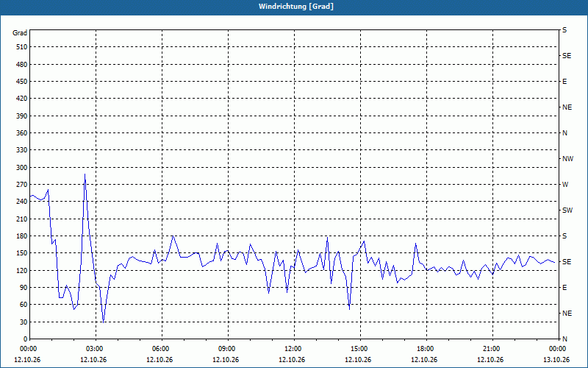
Task: Click the N compass label beside 360 gridline
Action: tap(564, 133)
